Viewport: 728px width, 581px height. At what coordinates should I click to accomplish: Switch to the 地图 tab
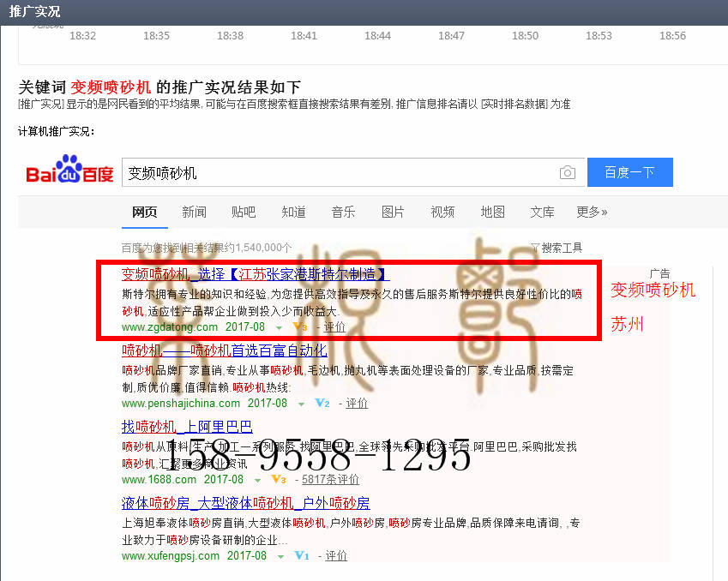(x=492, y=212)
